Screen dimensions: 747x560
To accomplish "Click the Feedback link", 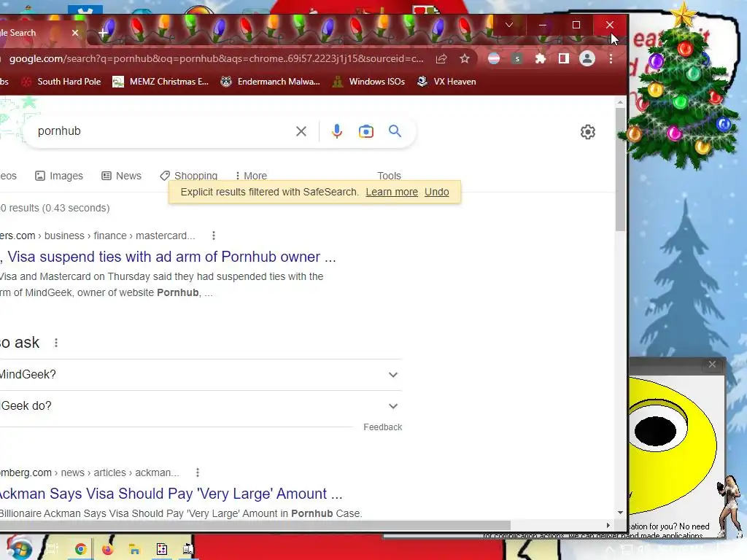I will (382, 427).
